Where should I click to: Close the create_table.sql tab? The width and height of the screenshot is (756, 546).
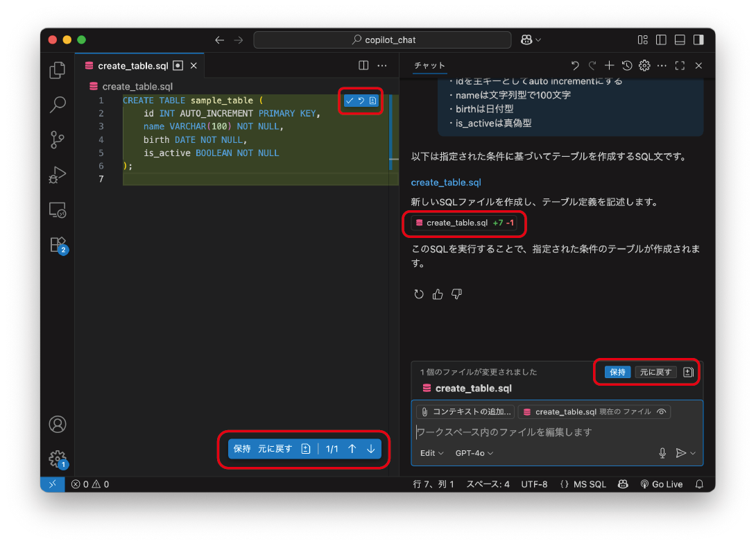[x=194, y=66]
